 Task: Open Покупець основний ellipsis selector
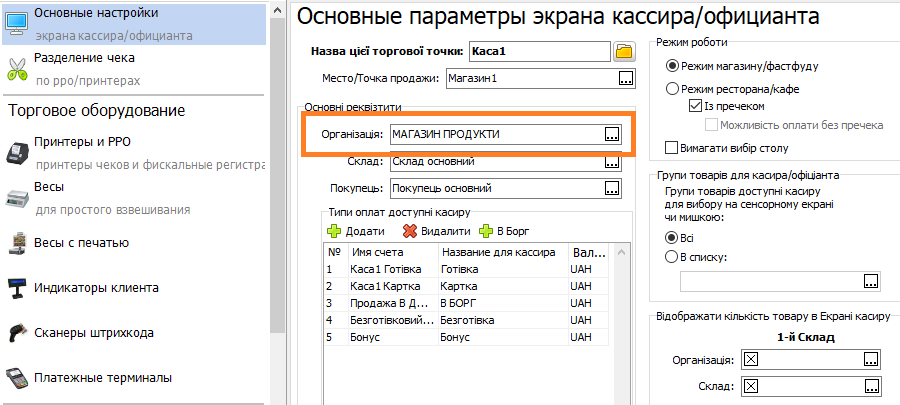coord(612,188)
